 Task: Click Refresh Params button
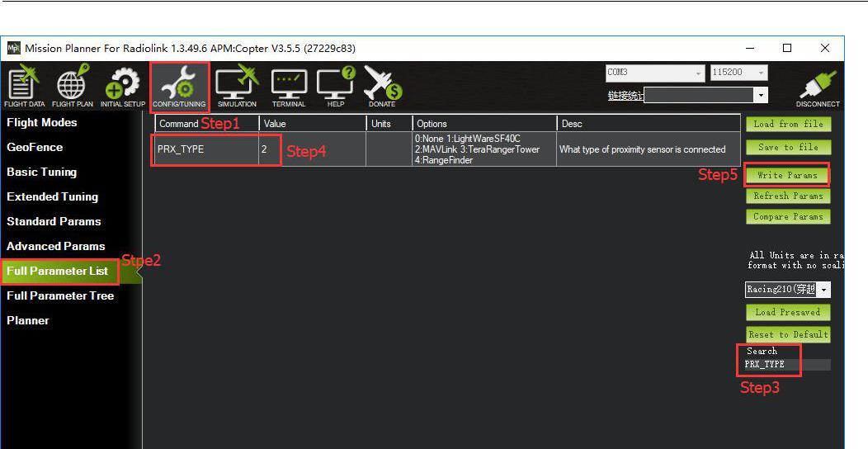click(788, 196)
